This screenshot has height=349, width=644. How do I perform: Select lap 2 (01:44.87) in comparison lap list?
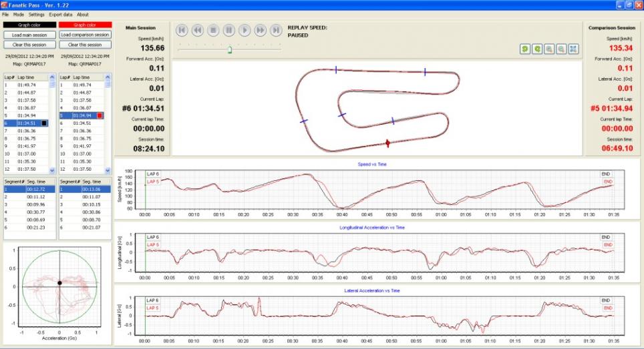82,93
